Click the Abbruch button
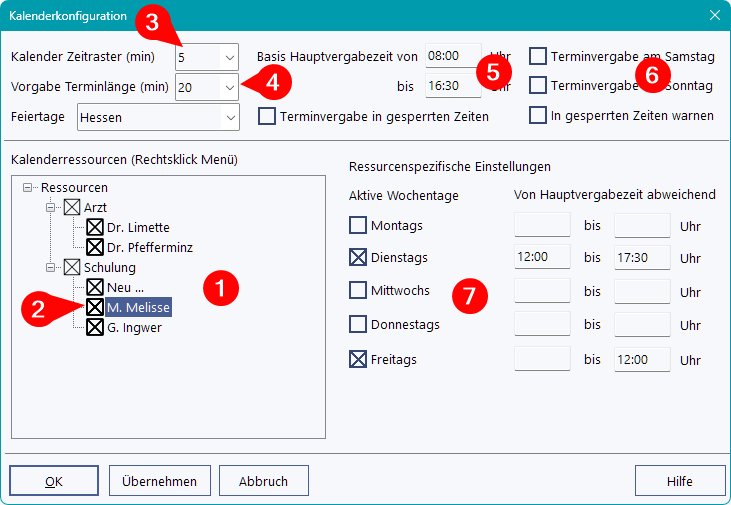Image resolution: width=731 pixels, height=505 pixels. (x=263, y=481)
